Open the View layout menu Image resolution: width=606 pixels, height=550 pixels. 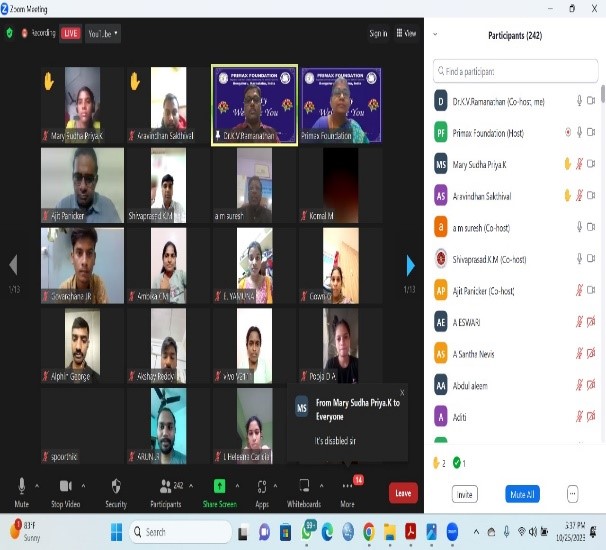coord(406,33)
